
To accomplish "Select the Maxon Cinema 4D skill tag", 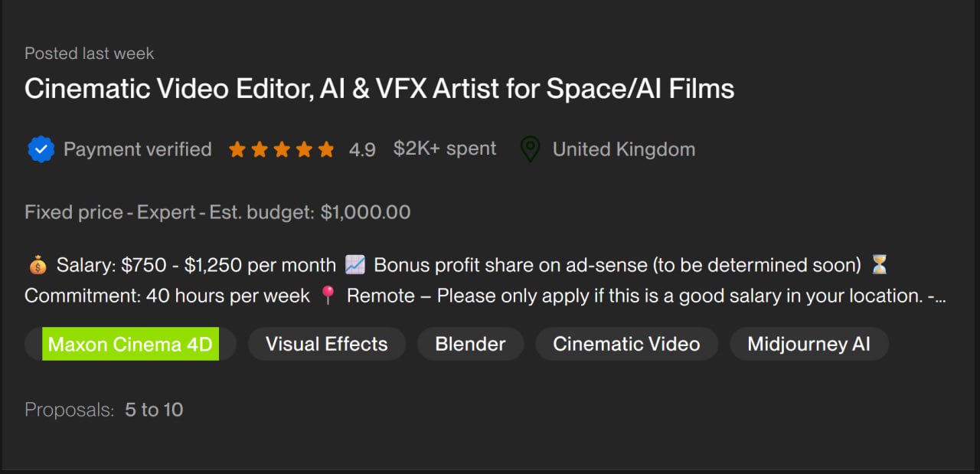I will point(130,345).
